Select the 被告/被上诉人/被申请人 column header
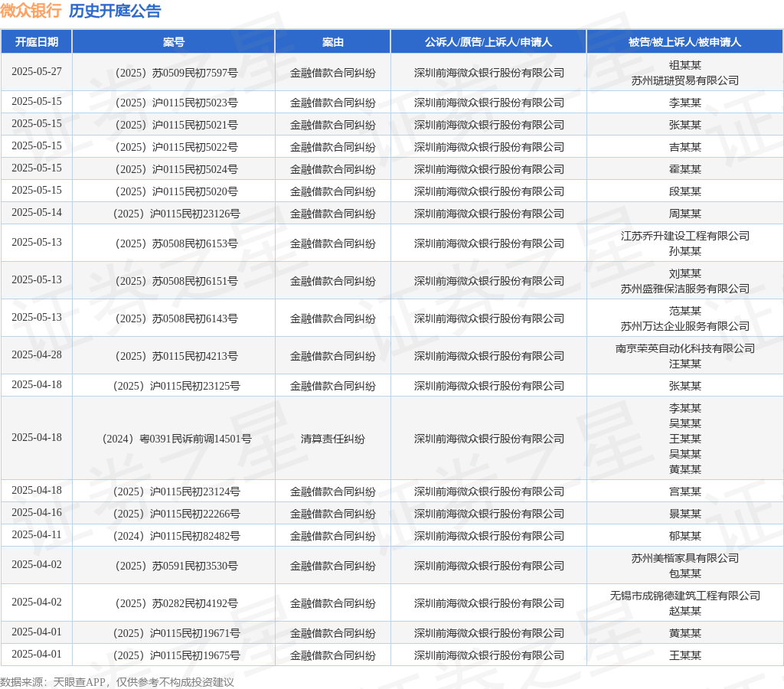784x689 pixels. pyautogui.click(x=684, y=41)
